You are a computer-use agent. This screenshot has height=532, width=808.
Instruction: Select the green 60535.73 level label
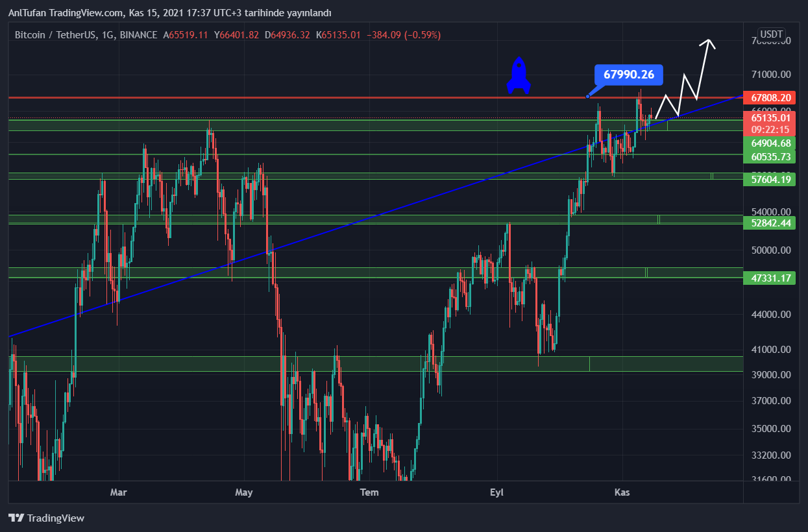770,156
